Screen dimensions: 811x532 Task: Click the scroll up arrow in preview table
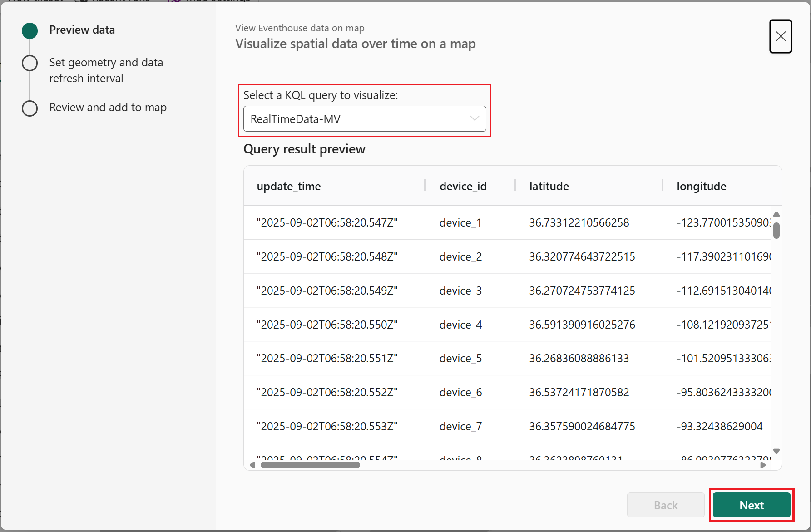(x=776, y=214)
